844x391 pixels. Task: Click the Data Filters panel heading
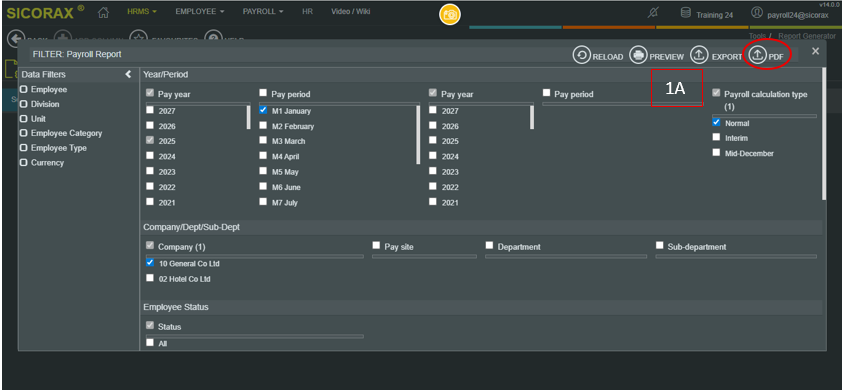44,74
